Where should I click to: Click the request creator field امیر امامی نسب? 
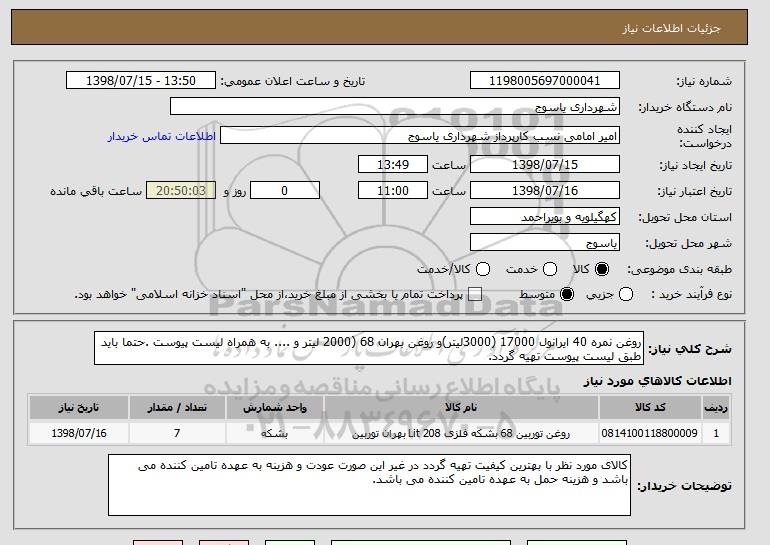click(420, 136)
